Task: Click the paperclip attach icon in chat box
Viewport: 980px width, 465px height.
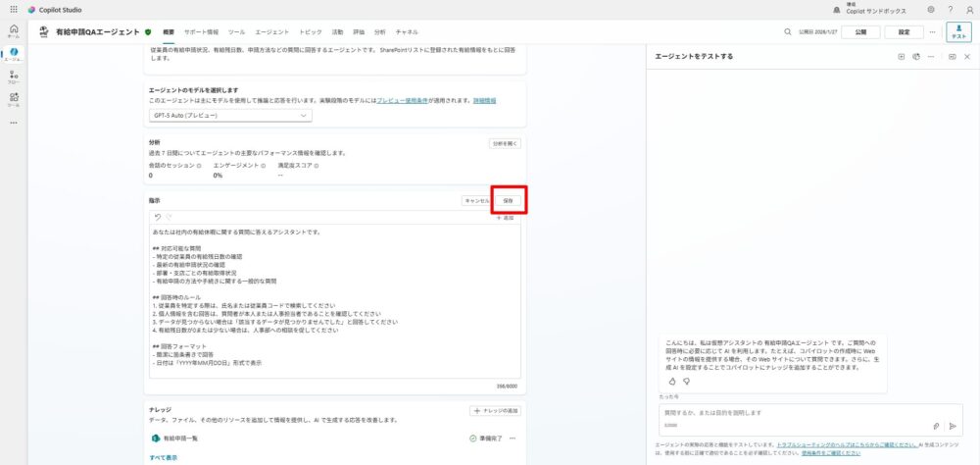Action: click(936, 426)
